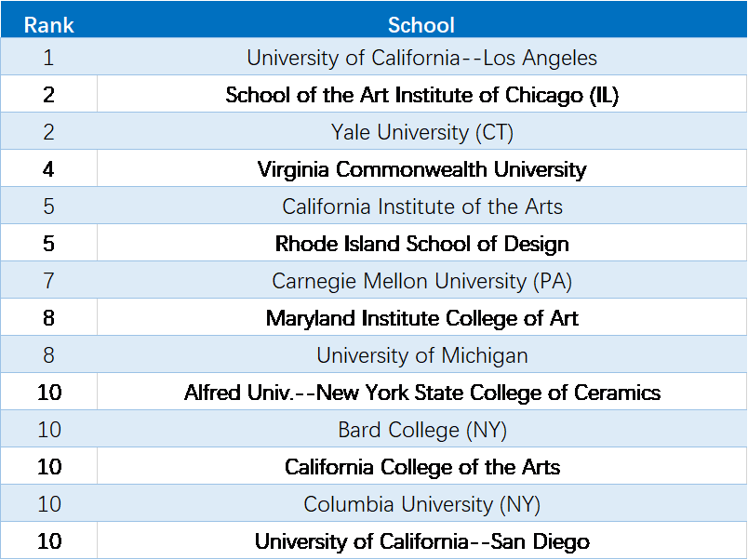Select the rank 1 cell

[x=48, y=58]
